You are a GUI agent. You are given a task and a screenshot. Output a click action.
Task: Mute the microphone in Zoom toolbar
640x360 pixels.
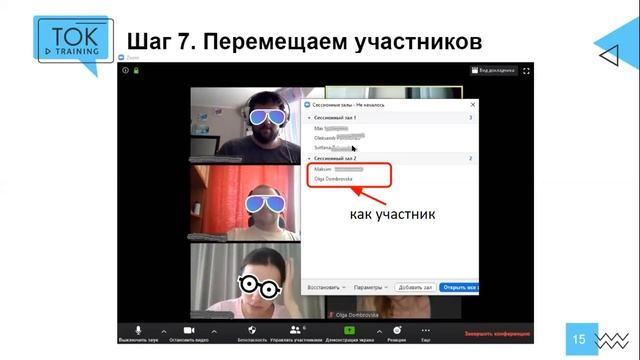[138, 333]
